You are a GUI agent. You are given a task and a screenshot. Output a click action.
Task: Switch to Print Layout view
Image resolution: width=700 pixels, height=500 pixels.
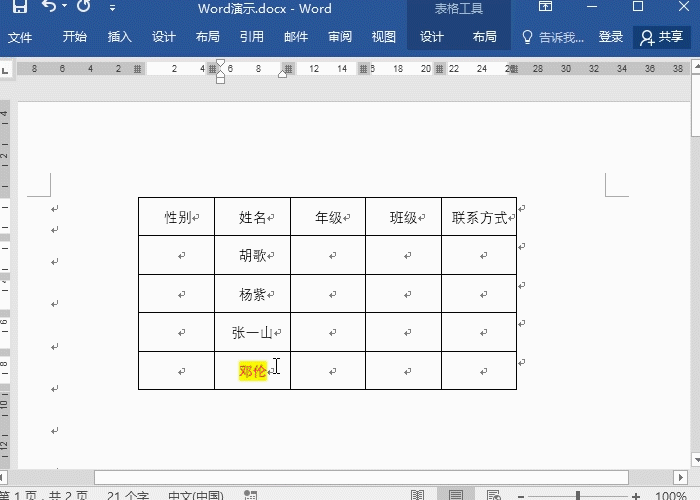tap(456, 495)
